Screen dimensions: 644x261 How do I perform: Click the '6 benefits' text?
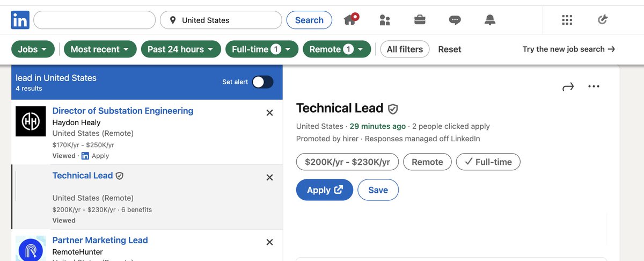point(136,209)
